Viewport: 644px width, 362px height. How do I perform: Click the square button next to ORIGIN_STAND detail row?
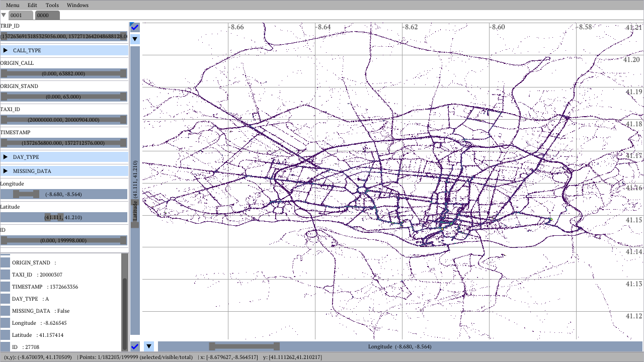(5, 262)
